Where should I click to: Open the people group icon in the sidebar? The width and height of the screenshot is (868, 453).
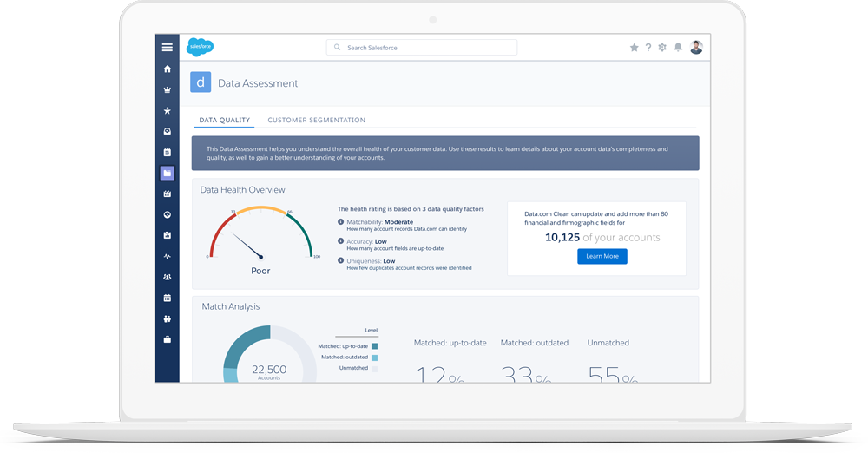pos(168,278)
